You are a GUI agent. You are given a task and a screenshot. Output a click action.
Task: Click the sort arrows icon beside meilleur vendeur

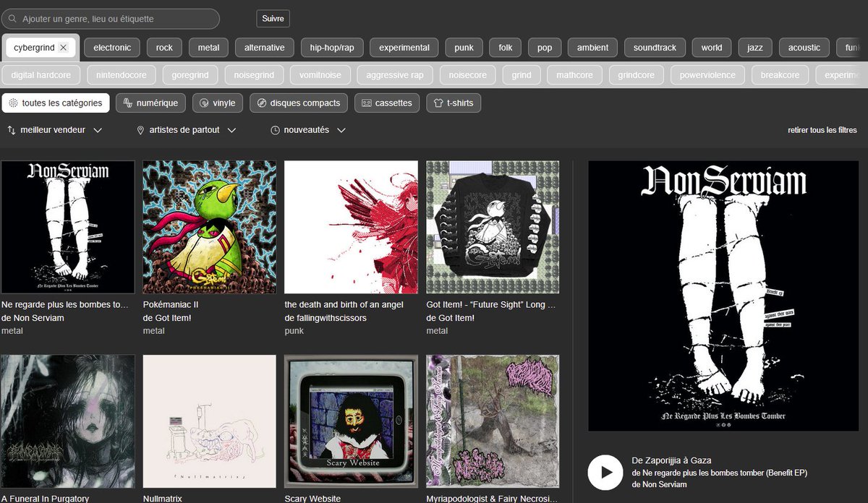12,130
